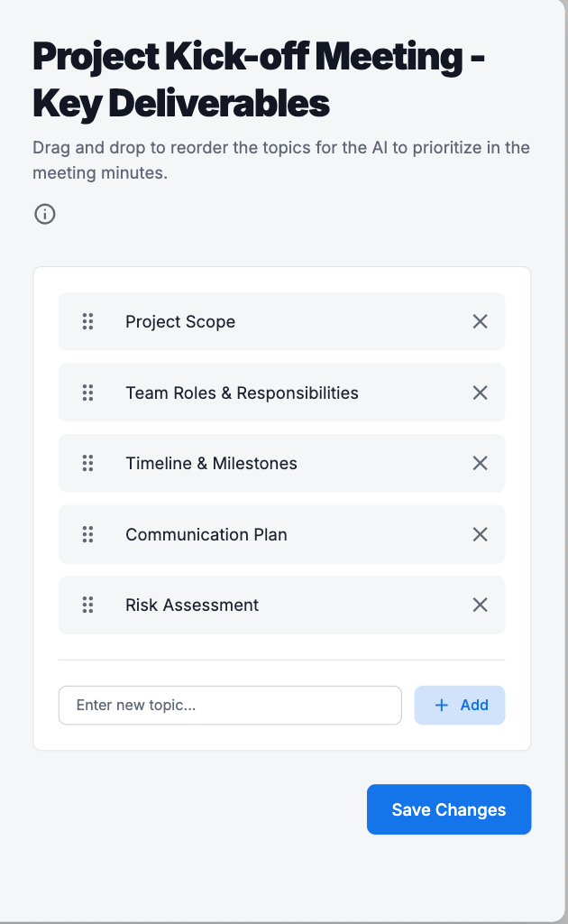Click the info icon below the description
The image size is (568, 924).
(x=45, y=215)
